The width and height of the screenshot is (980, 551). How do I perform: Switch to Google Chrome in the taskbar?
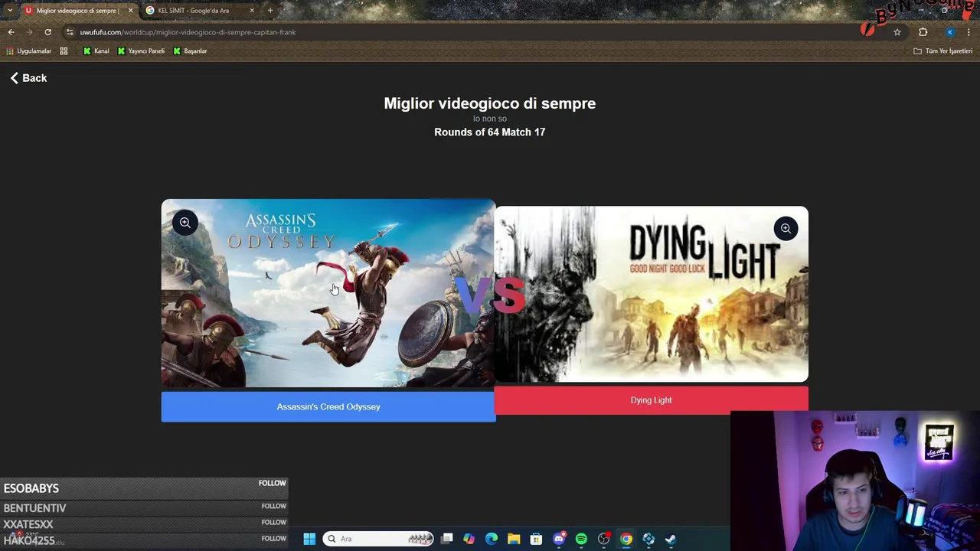[626, 539]
